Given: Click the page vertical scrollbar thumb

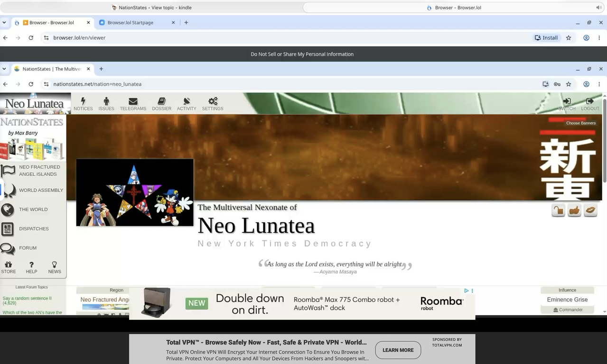Looking at the screenshot, I should (604, 140).
